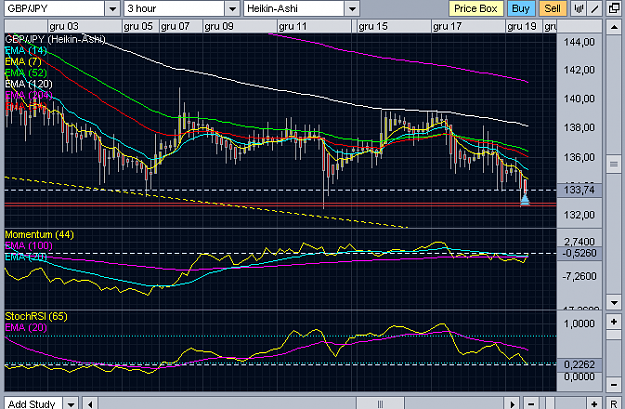The width and height of the screenshot is (625, 409).
Task: Click the gru 17 date header
Action: click(447, 26)
